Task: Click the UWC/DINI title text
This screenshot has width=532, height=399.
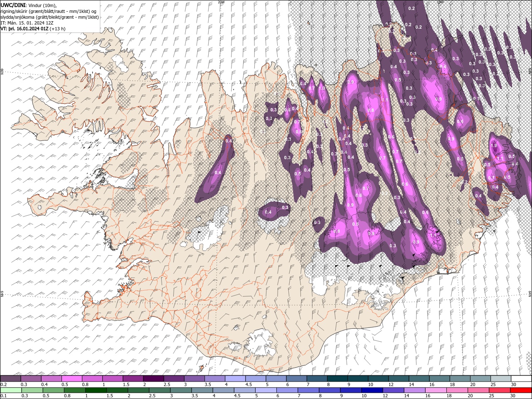Action: (13, 5)
